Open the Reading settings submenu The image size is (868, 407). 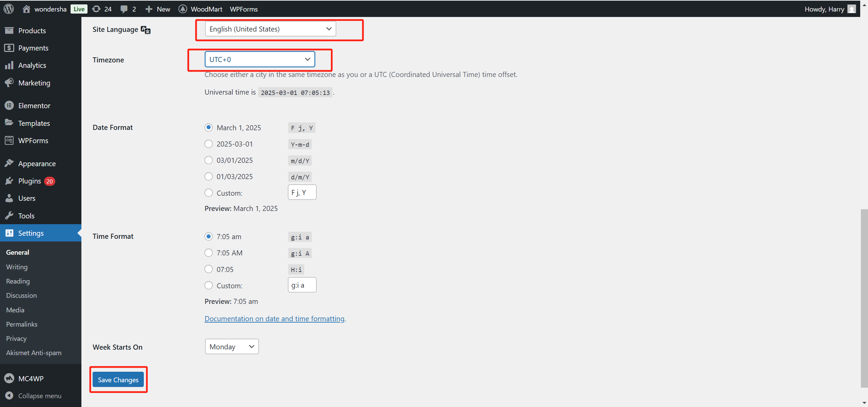click(18, 281)
